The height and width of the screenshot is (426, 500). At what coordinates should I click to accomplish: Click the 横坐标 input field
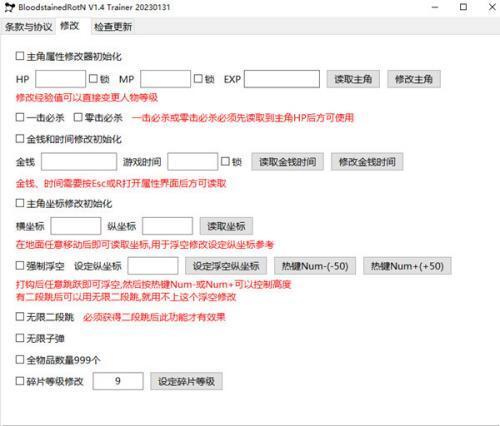point(76,226)
